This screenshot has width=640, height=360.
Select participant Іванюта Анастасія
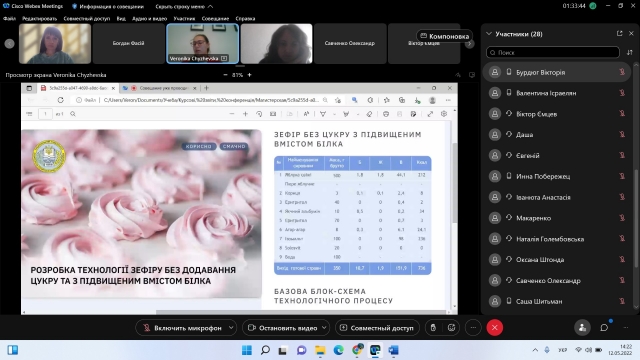point(557,197)
